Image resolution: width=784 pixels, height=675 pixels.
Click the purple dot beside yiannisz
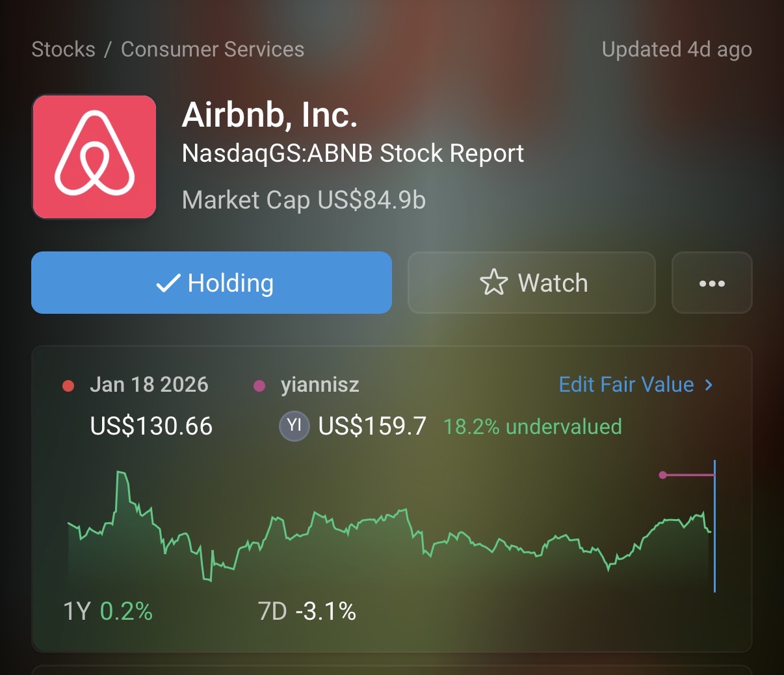(x=259, y=386)
